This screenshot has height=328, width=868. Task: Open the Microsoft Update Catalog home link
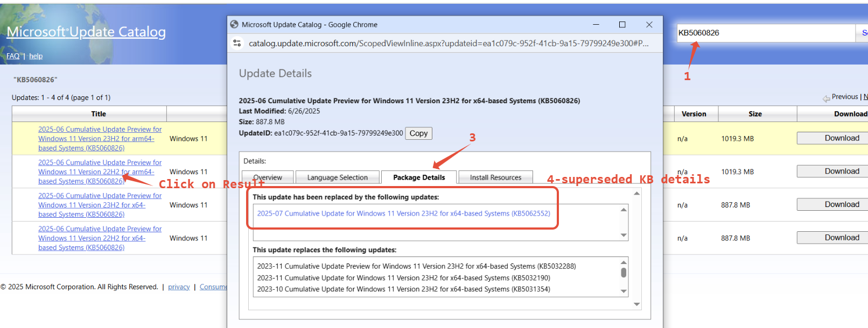(x=86, y=32)
